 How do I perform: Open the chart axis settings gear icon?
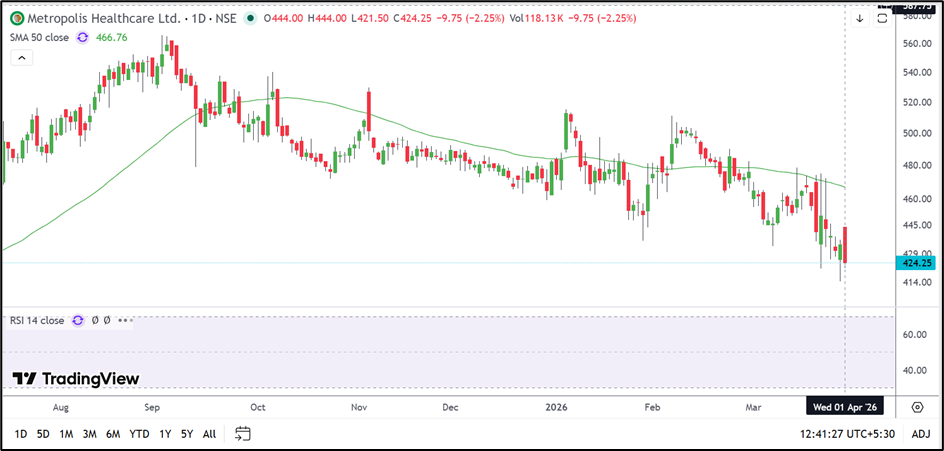pyautogui.click(x=917, y=407)
